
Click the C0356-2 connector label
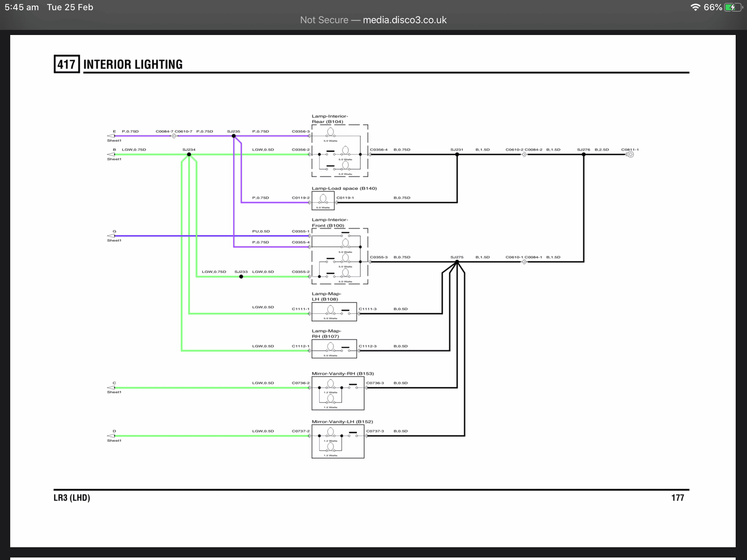tap(301, 150)
